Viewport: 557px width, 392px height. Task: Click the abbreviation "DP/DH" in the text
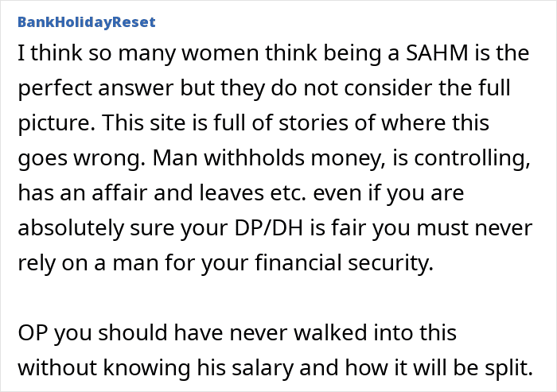[x=269, y=228]
